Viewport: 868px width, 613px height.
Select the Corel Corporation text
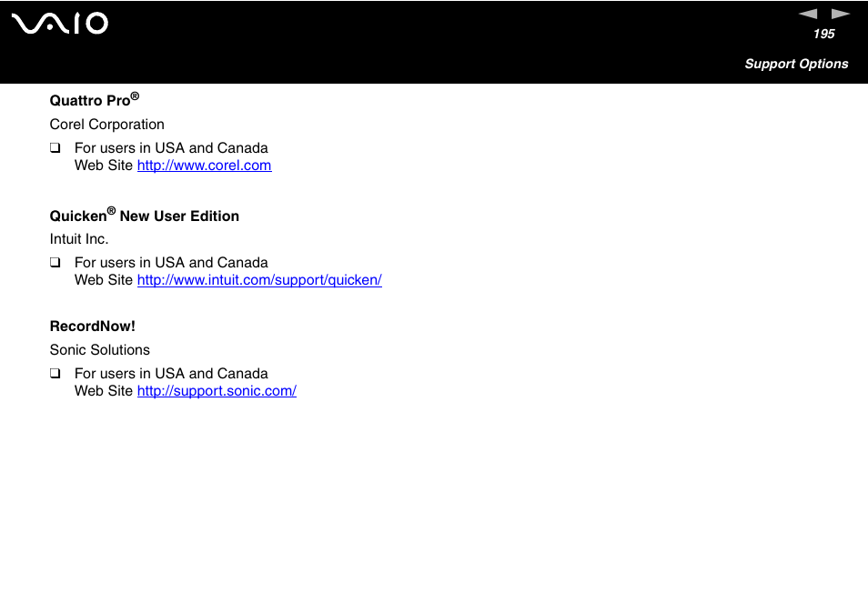pyautogui.click(x=106, y=125)
